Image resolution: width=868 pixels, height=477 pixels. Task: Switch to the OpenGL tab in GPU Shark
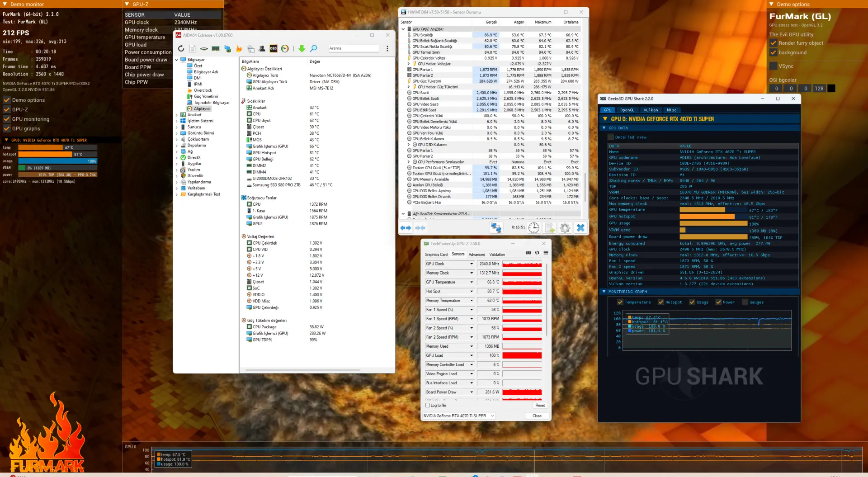click(x=627, y=110)
